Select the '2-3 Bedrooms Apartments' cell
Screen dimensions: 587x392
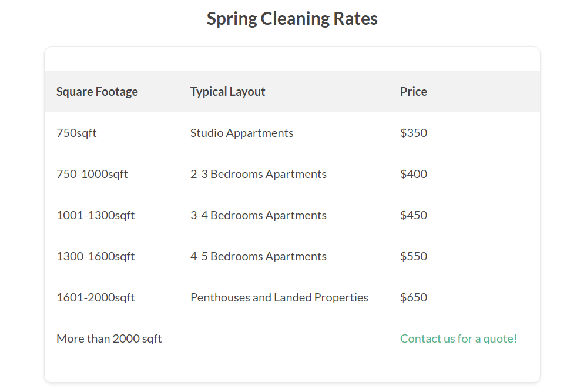click(x=259, y=174)
